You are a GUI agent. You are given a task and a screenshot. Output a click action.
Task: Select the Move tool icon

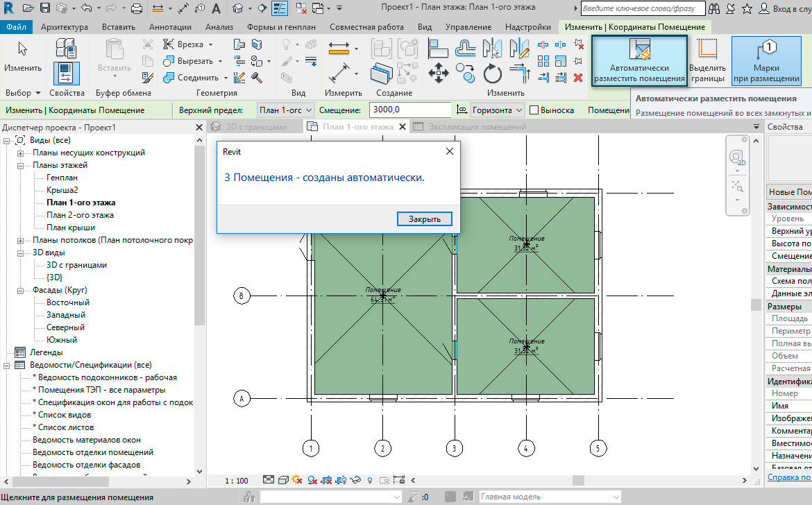click(x=439, y=73)
